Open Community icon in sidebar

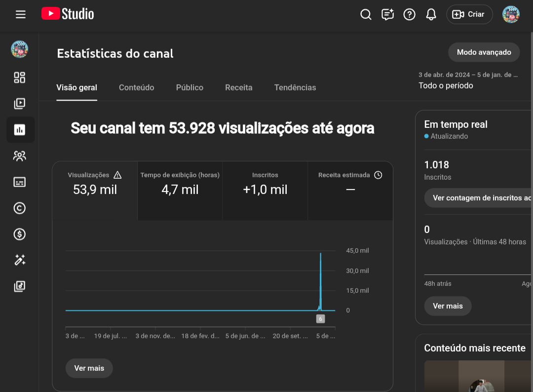20,156
